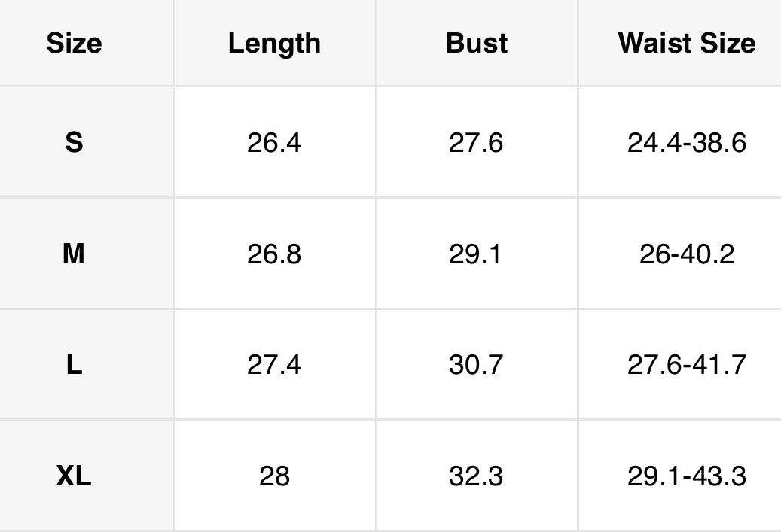Screen dimensions: 781x532
Task: Click the 27.6 bust cell
Action: point(476,142)
